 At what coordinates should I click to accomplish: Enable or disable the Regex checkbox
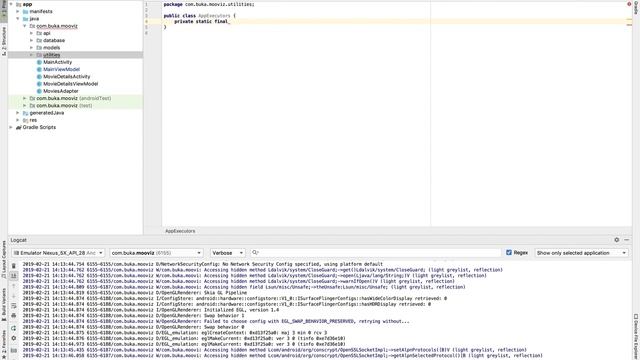click(509, 253)
